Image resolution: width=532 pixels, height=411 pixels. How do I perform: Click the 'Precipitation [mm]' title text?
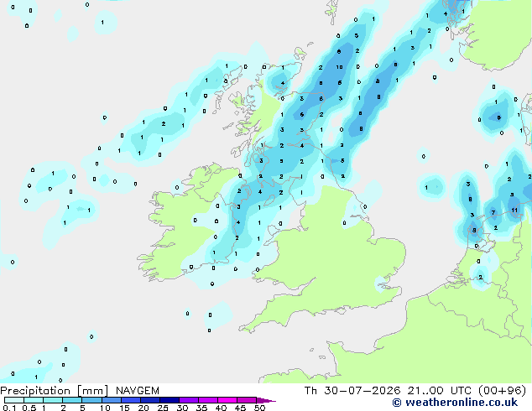coord(55,391)
